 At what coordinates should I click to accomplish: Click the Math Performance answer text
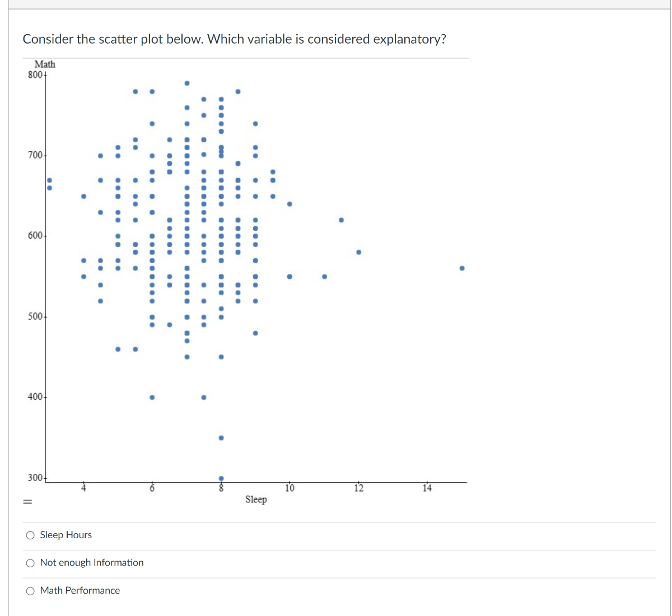pyautogui.click(x=80, y=590)
